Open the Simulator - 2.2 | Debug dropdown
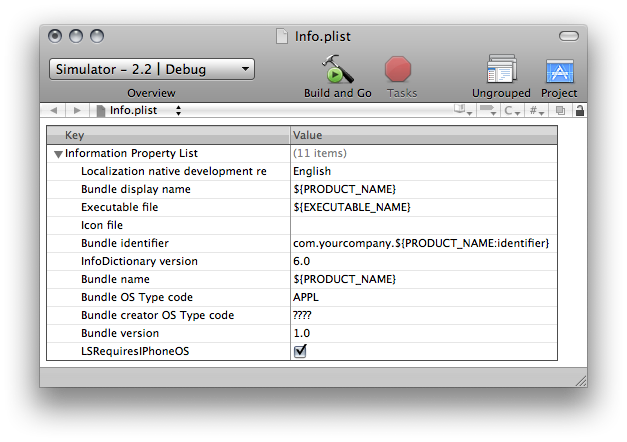627x442 pixels. click(152, 69)
